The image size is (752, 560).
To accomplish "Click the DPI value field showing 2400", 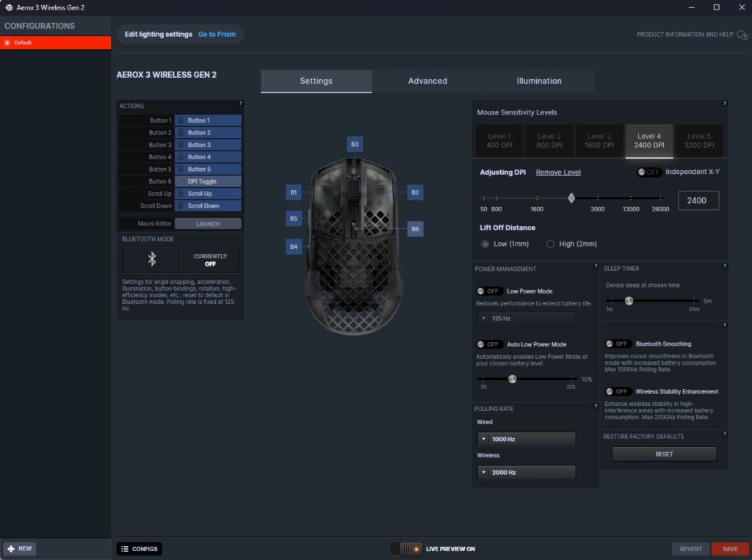I will point(698,200).
